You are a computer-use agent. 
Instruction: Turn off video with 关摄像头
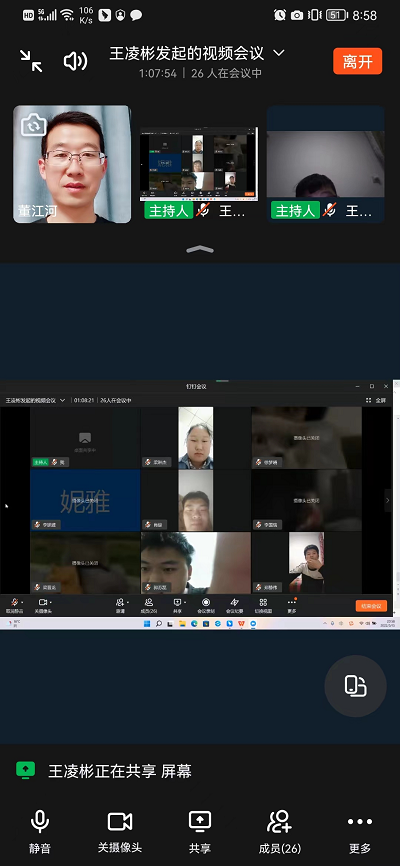pos(120,832)
